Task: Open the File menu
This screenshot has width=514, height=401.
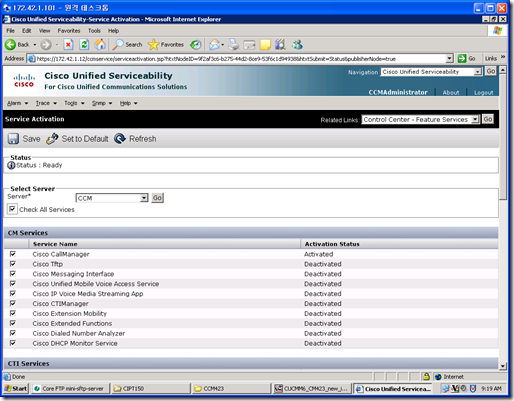Action: pos(10,31)
